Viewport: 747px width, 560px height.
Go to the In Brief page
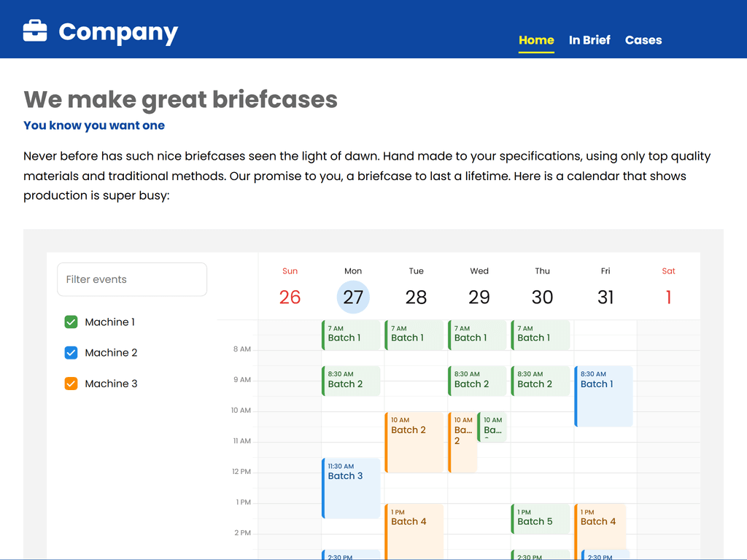pos(589,40)
